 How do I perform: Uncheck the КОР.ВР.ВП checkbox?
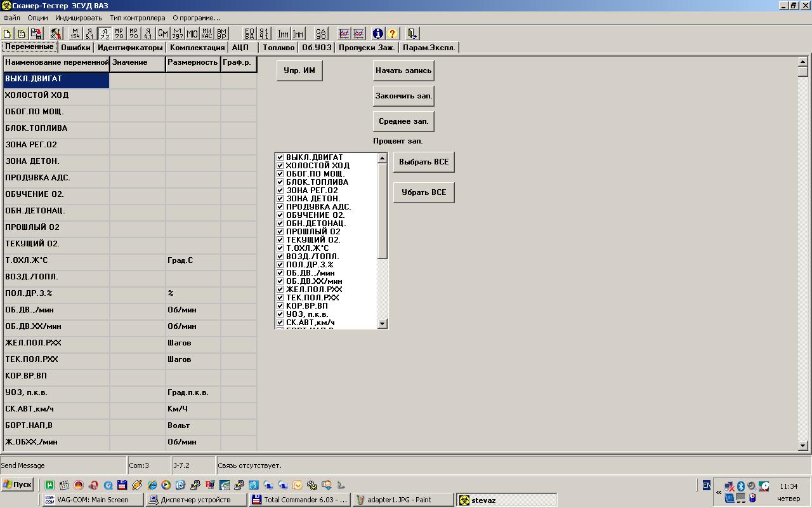tap(280, 305)
